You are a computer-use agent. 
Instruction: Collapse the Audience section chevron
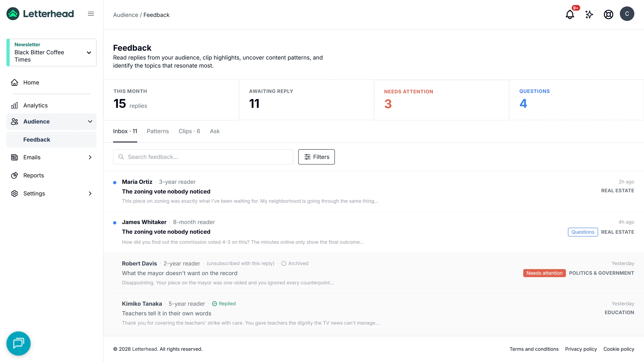(x=90, y=121)
